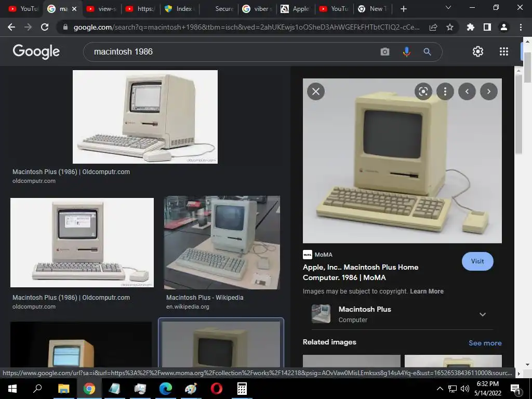This screenshot has width=532, height=399.
Task: Open the Windows Start menu
Action: click(x=12, y=389)
